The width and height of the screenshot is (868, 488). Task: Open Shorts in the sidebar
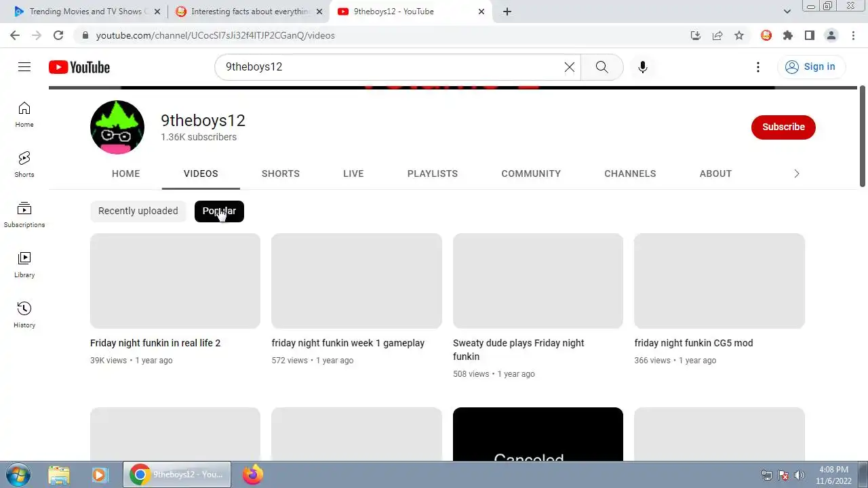[24, 165]
